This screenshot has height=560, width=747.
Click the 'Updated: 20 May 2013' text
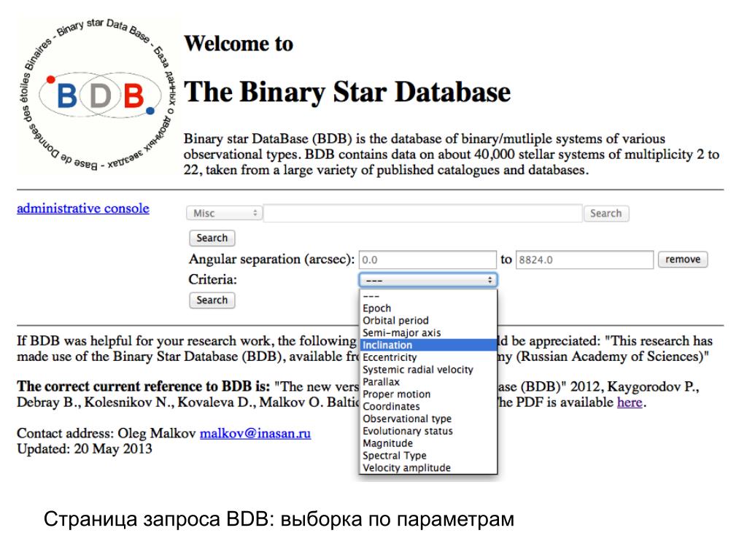point(85,449)
